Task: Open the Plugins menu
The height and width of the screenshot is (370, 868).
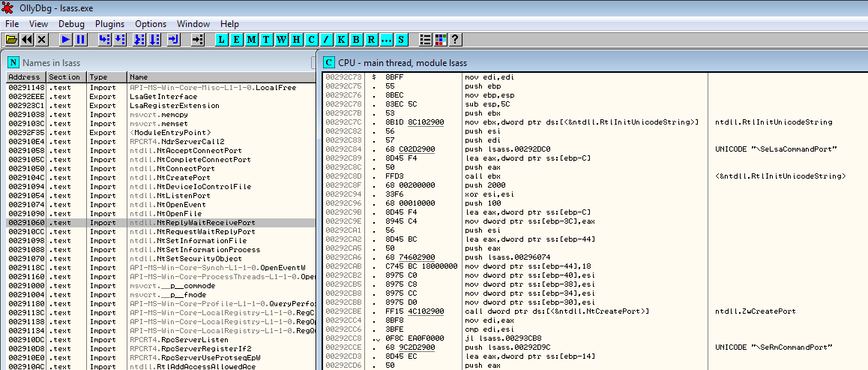Action: [x=109, y=24]
